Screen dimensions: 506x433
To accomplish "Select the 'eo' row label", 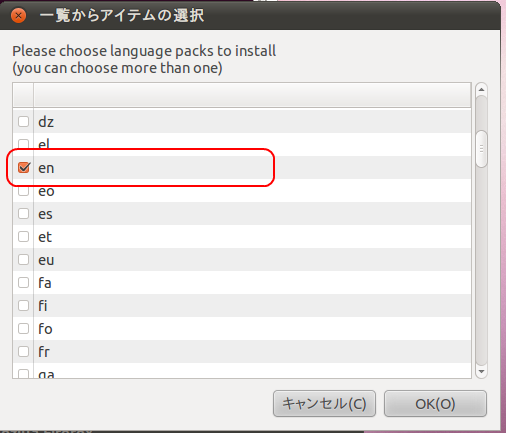I will pyautogui.click(x=46, y=191).
